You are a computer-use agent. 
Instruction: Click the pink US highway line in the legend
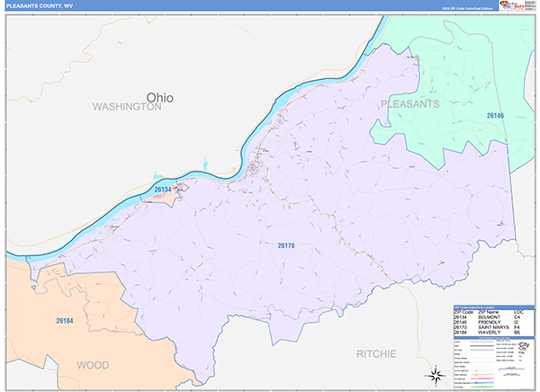click(482, 379)
